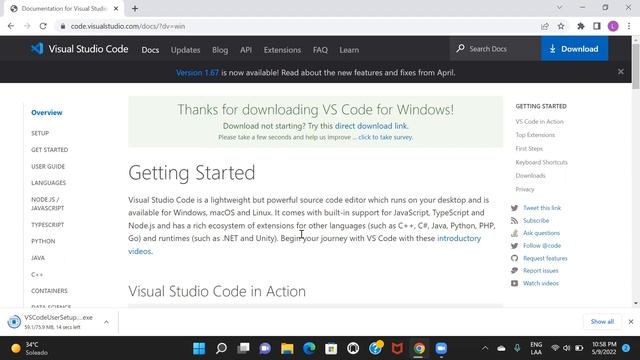640x360 pixels.
Task: Click the click to take survey link
Action: pos(385,137)
